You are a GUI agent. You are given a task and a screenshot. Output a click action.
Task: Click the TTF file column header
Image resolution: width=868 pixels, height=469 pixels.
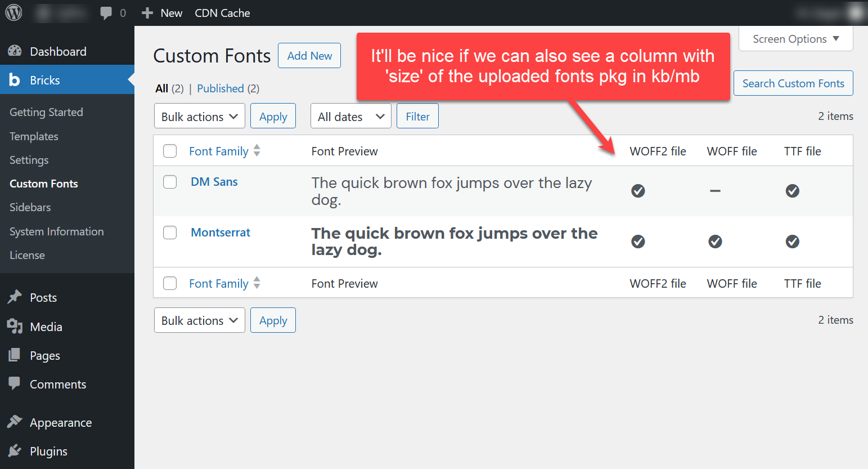pyautogui.click(x=803, y=151)
